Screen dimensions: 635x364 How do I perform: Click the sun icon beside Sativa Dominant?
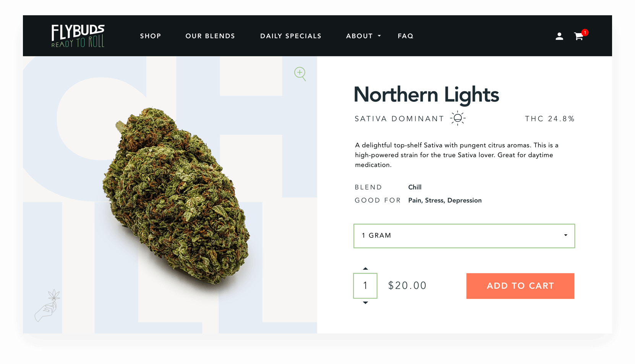pyautogui.click(x=458, y=118)
